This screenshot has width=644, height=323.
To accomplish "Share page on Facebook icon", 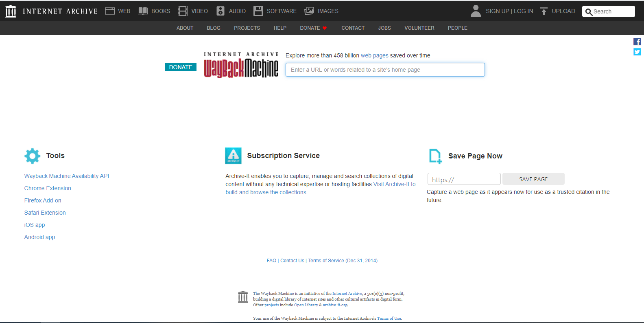I will 637,42.
